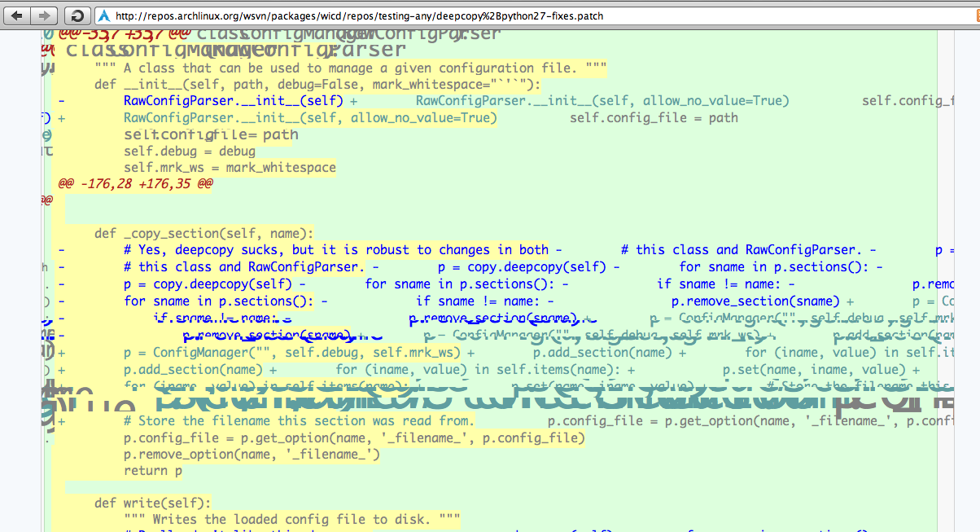The width and height of the screenshot is (980, 532).
Task: Click the 'def write(self):' line
Action: pyautogui.click(x=152, y=503)
